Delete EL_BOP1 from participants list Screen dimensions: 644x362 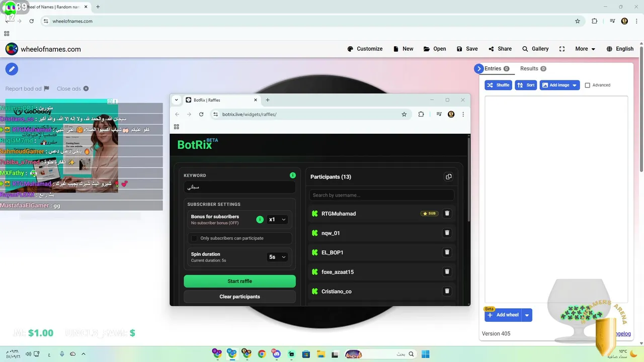pos(447,252)
